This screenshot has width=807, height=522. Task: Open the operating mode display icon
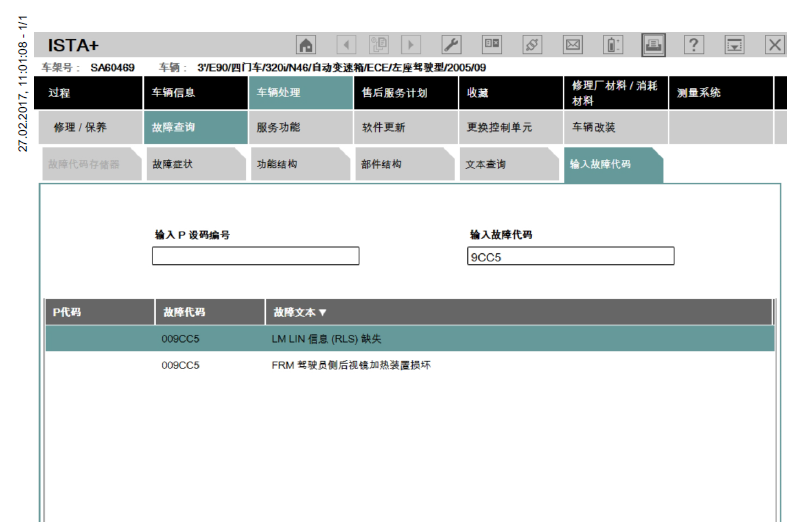[x=492, y=45]
